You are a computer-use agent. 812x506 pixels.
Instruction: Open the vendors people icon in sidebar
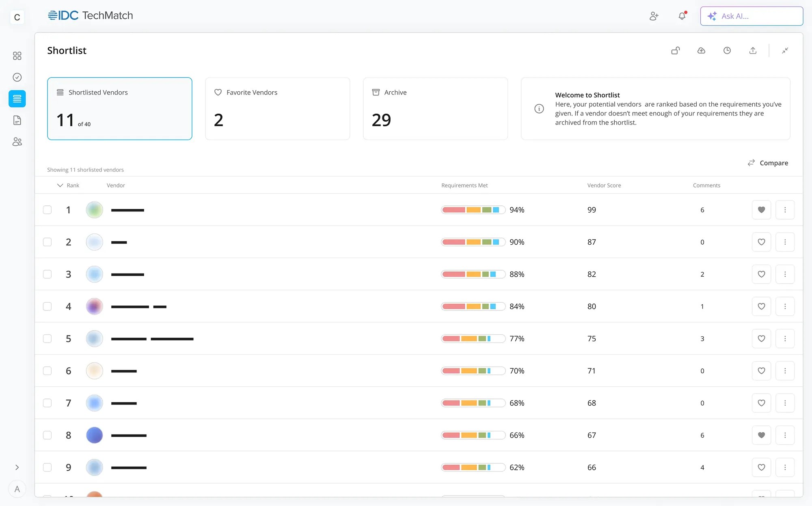(17, 141)
